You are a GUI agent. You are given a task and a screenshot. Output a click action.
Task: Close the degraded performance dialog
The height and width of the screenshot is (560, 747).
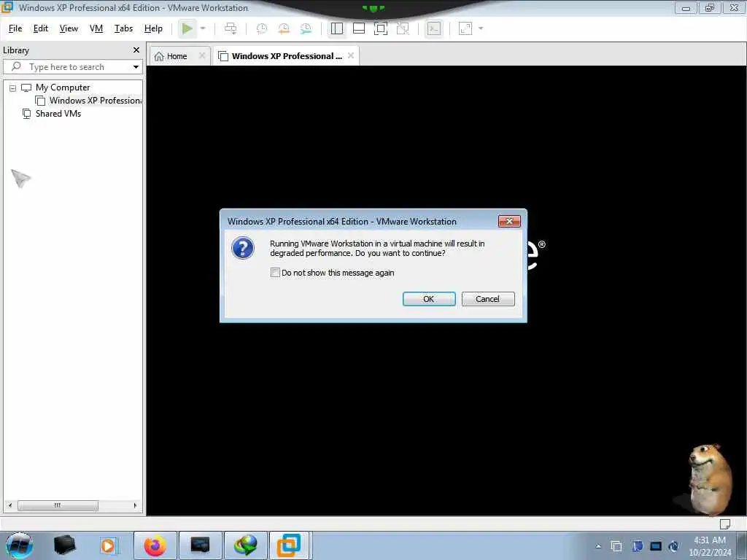pyautogui.click(x=509, y=222)
